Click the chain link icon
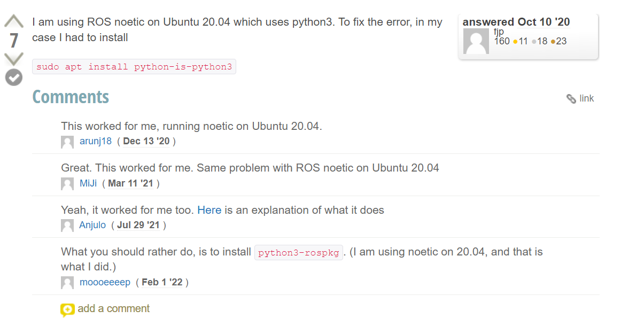The image size is (644, 326). (571, 99)
